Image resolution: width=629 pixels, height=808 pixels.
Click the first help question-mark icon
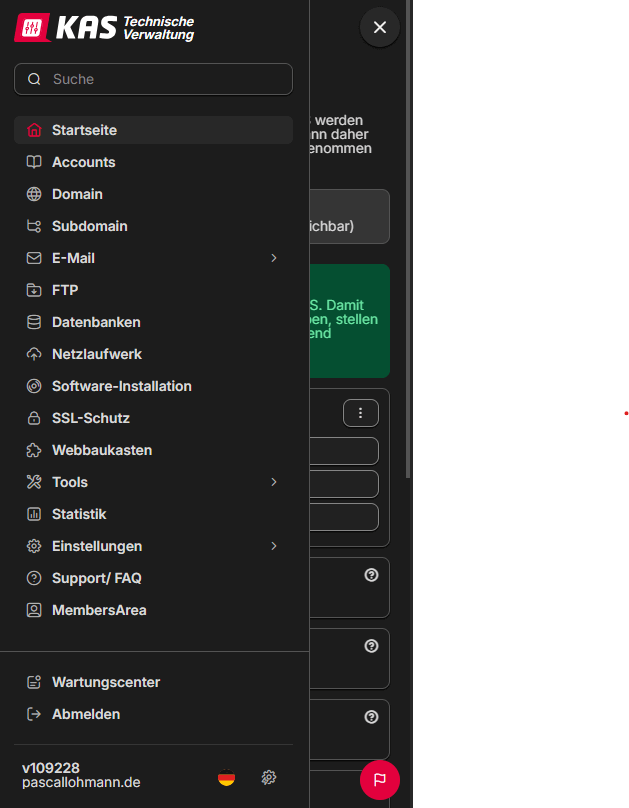pyautogui.click(x=371, y=575)
